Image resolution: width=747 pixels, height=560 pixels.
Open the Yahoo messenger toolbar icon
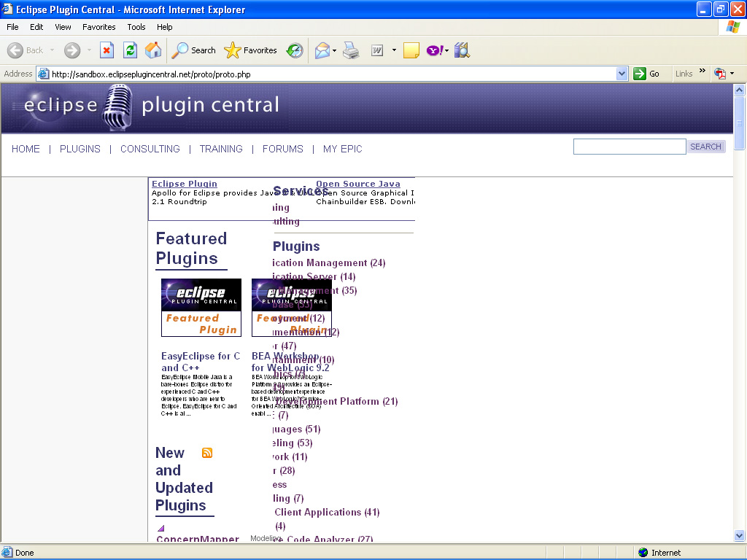tap(435, 50)
